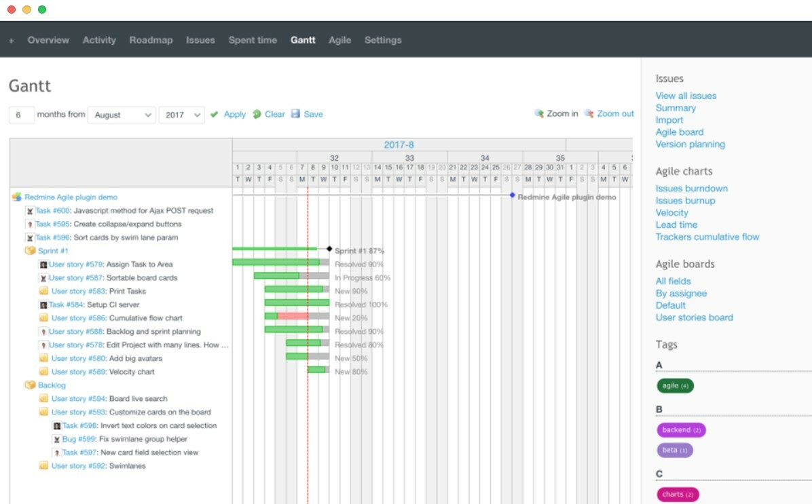Click the blue milestone diamond on the Gantt chart
812x504 pixels.
[x=512, y=197]
